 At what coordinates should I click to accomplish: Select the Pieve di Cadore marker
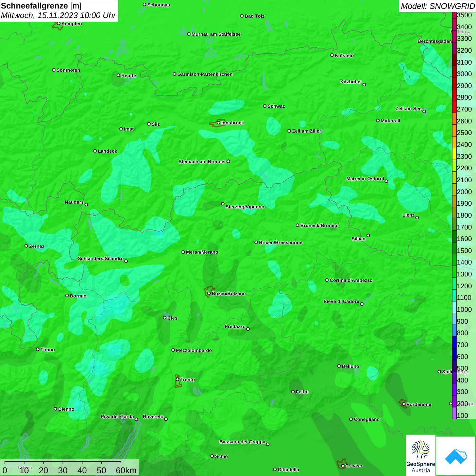pyautogui.click(x=362, y=304)
